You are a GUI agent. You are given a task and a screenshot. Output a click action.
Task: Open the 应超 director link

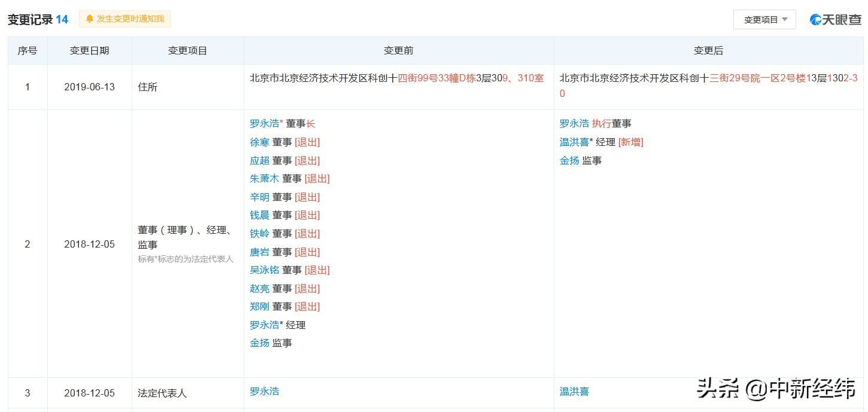pos(259,160)
